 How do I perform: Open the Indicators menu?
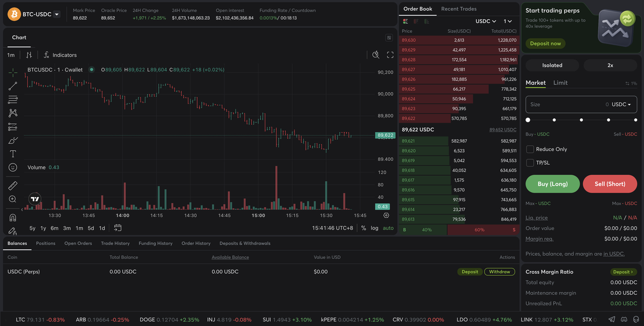(x=60, y=55)
